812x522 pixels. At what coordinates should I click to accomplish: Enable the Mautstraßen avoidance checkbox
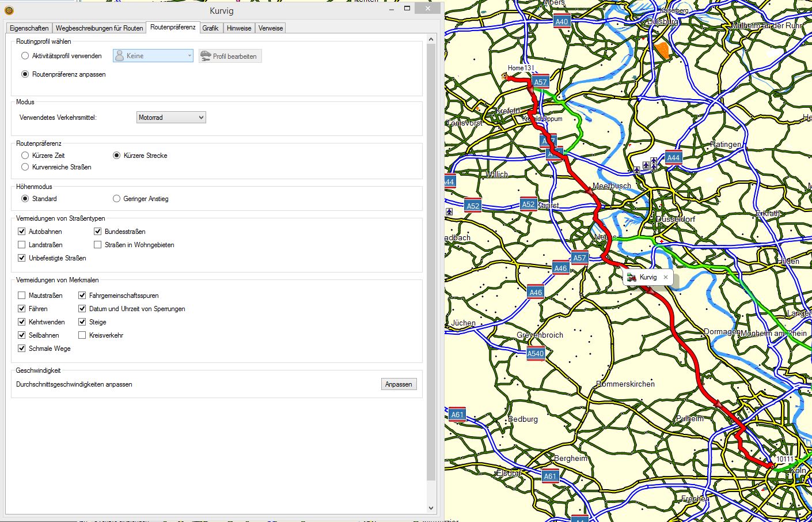(22, 296)
